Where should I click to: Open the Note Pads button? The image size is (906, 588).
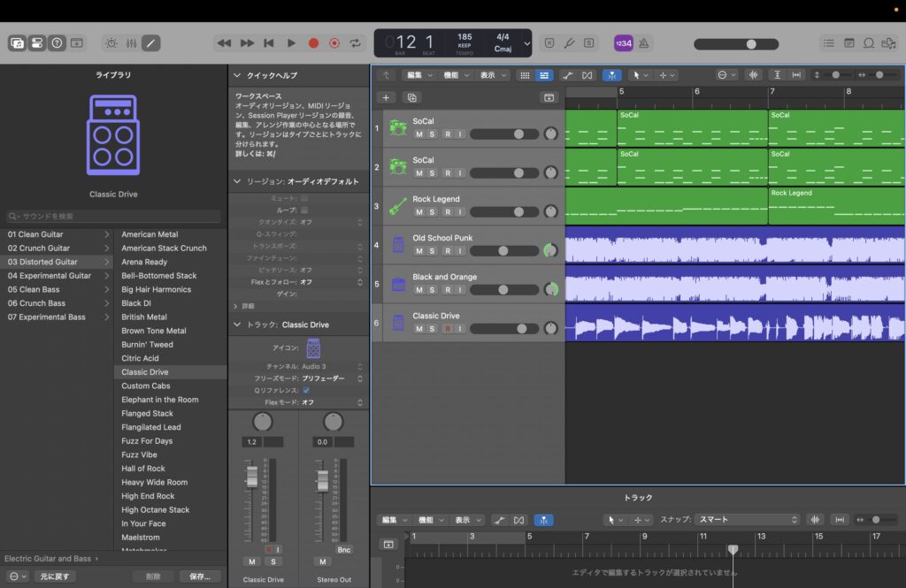[x=848, y=43]
